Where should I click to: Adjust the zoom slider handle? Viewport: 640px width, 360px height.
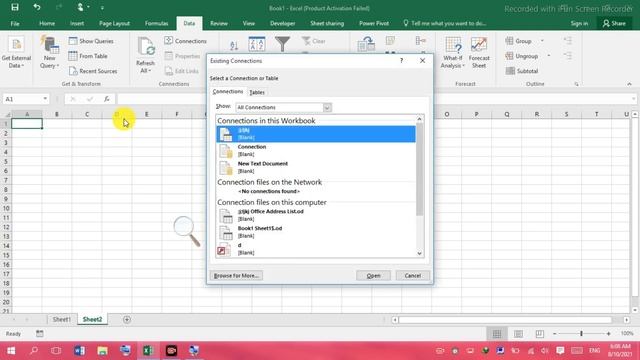(581, 333)
